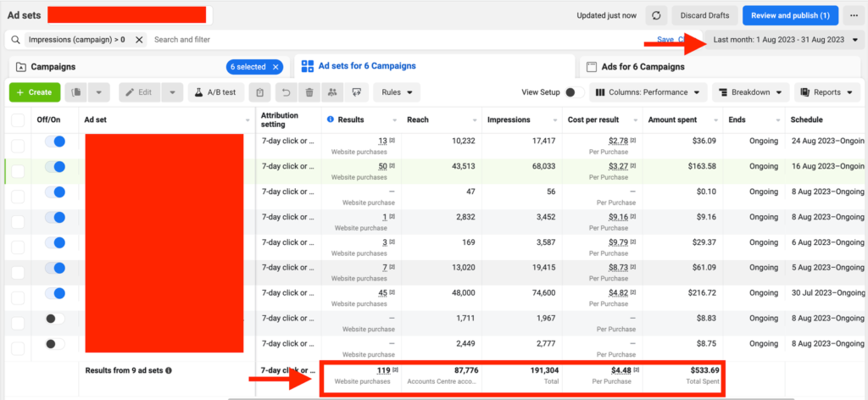Click the Discard Drafts button

(x=704, y=15)
